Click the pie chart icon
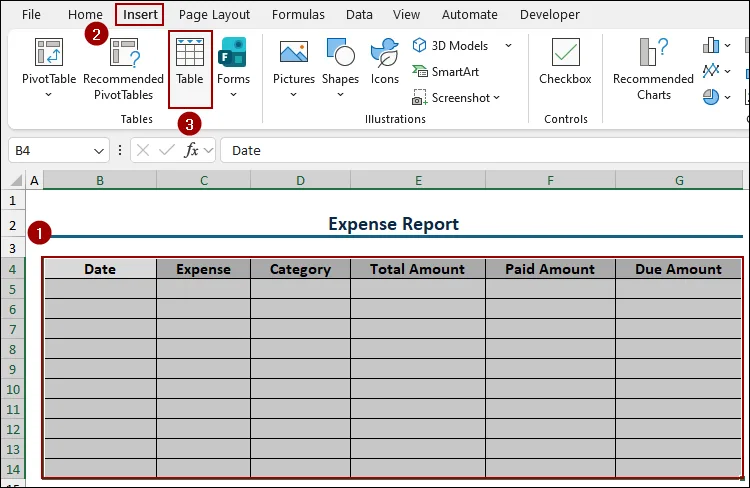Viewport: 750px width, 488px height. (x=711, y=97)
